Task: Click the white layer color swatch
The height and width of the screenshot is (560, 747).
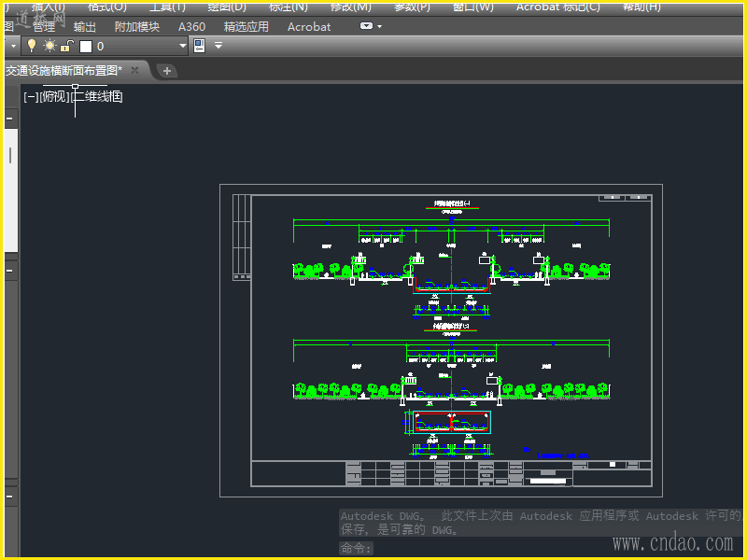Action: pyautogui.click(x=86, y=46)
